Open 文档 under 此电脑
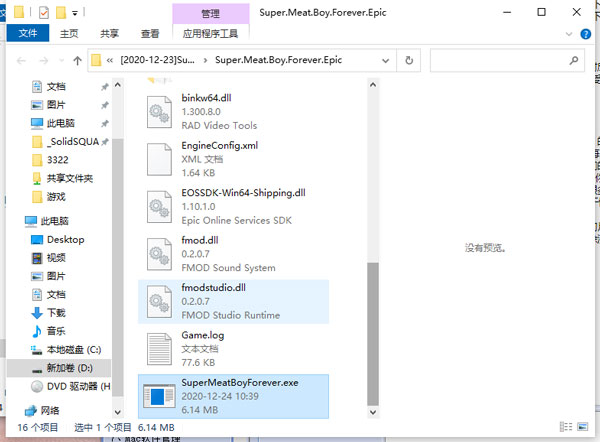Image resolution: width=600 pixels, height=442 pixels. 56,295
